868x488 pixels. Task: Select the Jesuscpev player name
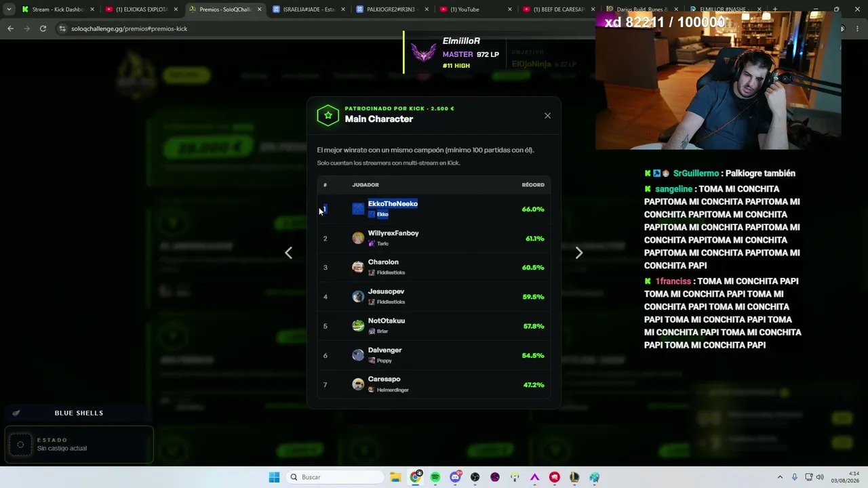(386, 291)
